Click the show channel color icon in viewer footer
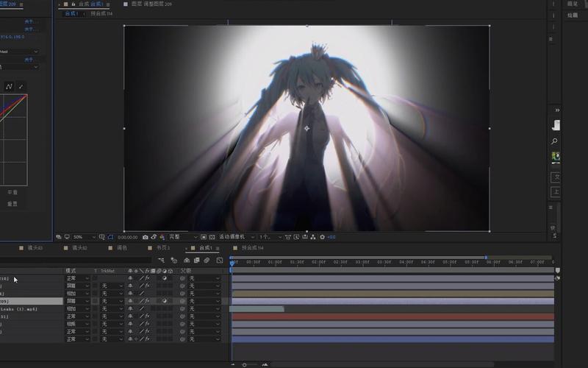Viewport: 588px width, 368px height. pyautogui.click(x=163, y=237)
